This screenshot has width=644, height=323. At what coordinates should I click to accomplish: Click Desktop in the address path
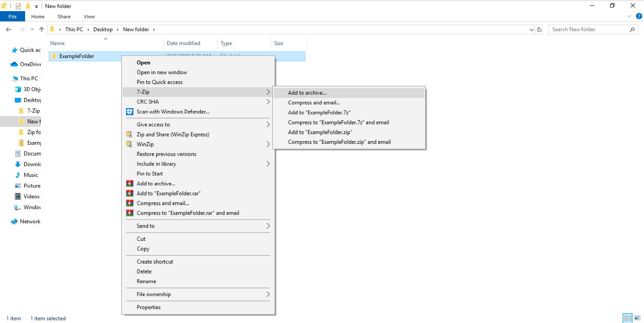(x=103, y=29)
